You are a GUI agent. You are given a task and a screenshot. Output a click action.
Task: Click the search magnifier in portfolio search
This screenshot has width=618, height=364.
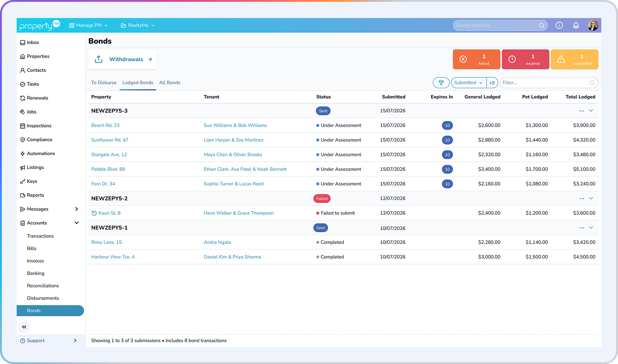[x=541, y=26]
